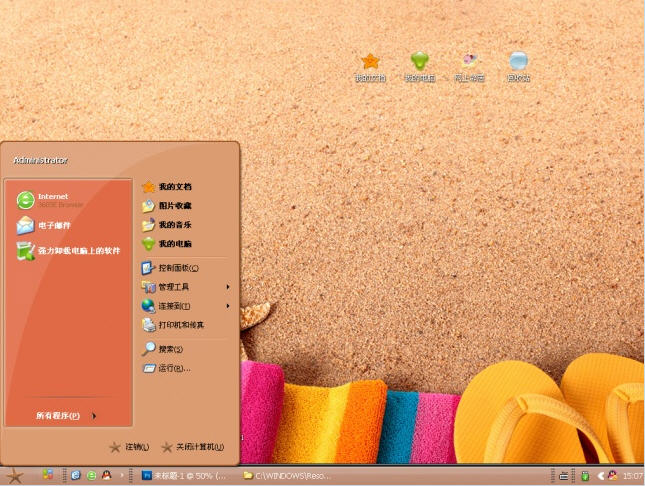Click the 关闭计算机(U) shutdown button
Image resolution: width=645 pixels, height=486 pixels.
pos(193,447)
